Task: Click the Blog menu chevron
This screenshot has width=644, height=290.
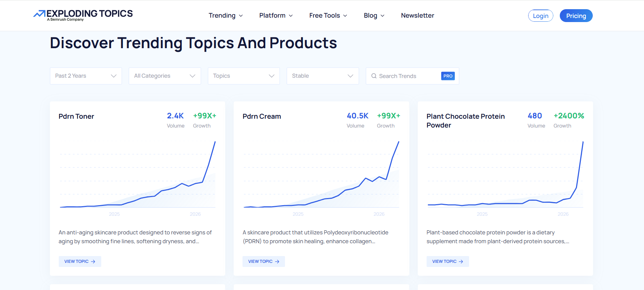Action: 382,16
